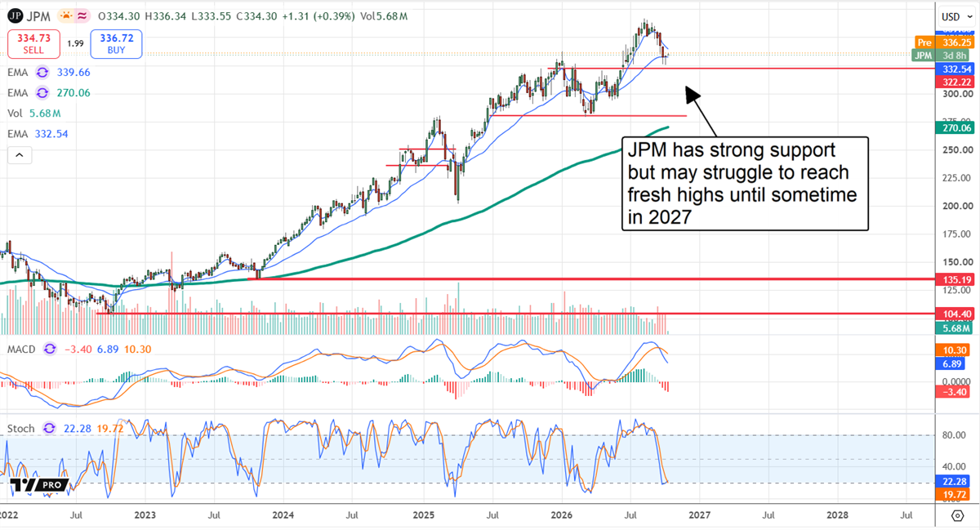Screen dimensions: 980x530
Task: Collapse the indicator legend with the up-chevron
Action: pyautogui.click(x=20, y=154)
